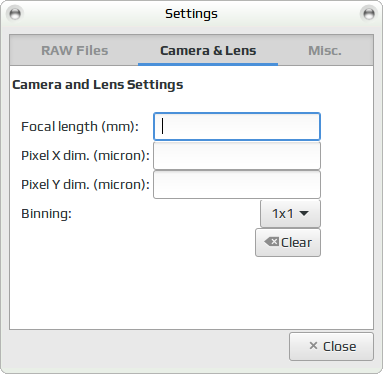
Task: Click the Camera and Lens Settings heading
Action: (x=98, y=85)
